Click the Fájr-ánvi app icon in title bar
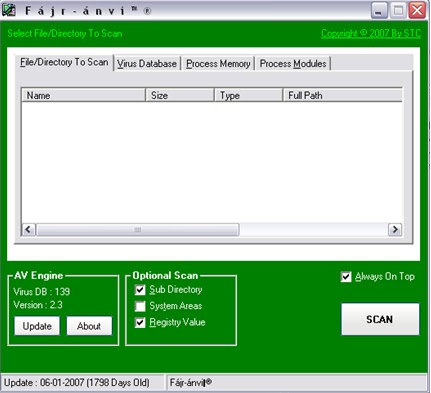 tap(9, 10)
